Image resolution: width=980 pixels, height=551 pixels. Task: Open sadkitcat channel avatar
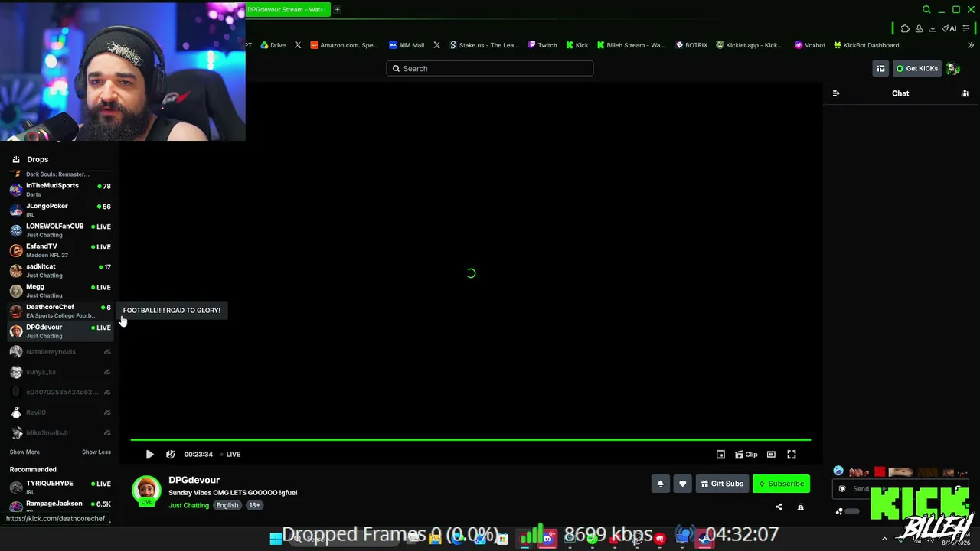tap(16, 271)
